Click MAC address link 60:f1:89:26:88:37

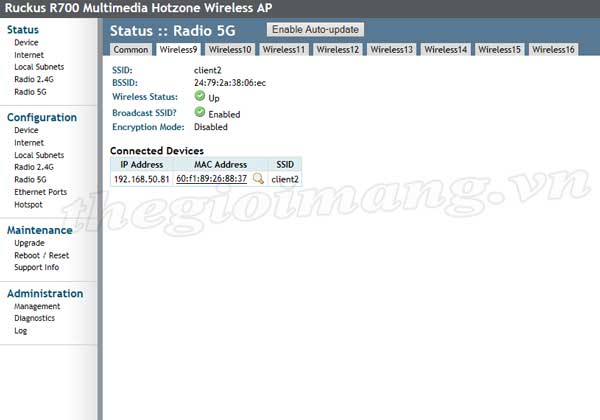coord(211,179)
